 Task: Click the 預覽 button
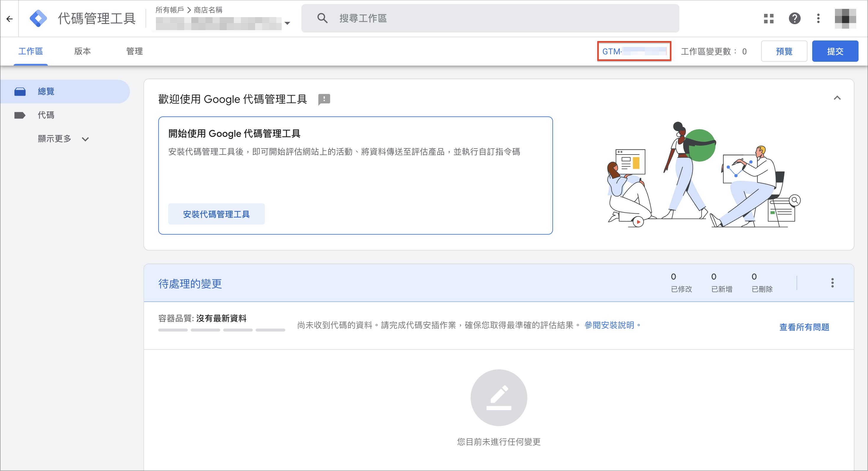[784, 51]
